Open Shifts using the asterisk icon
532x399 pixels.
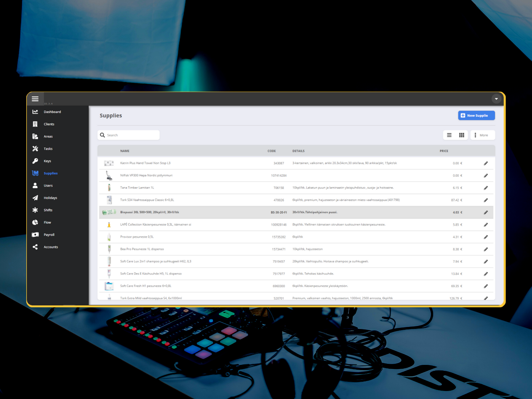tap(35, 210)
